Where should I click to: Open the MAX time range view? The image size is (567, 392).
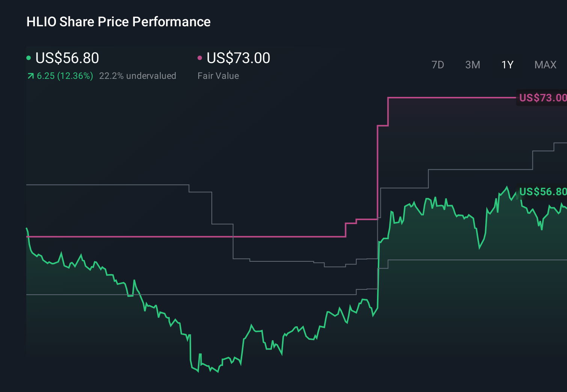coord(545,65)
